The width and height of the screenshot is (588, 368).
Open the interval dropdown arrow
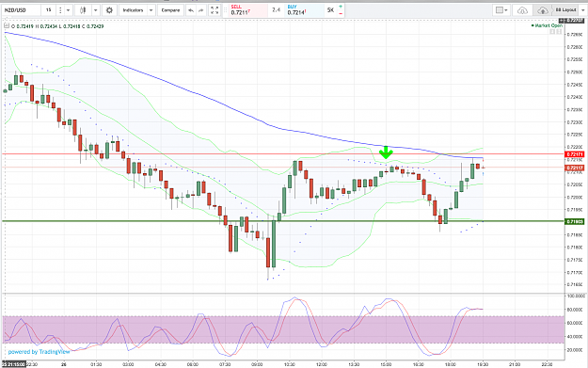(68, 10)
